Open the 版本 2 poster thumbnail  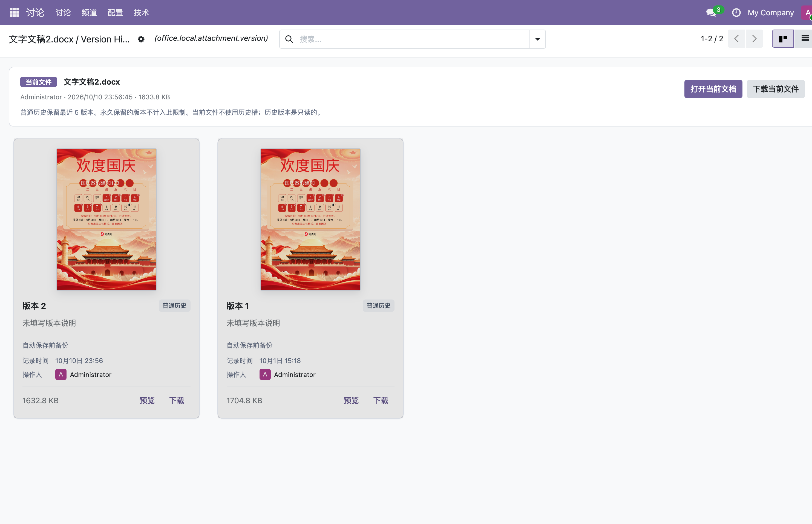click(x=106, y=220)
